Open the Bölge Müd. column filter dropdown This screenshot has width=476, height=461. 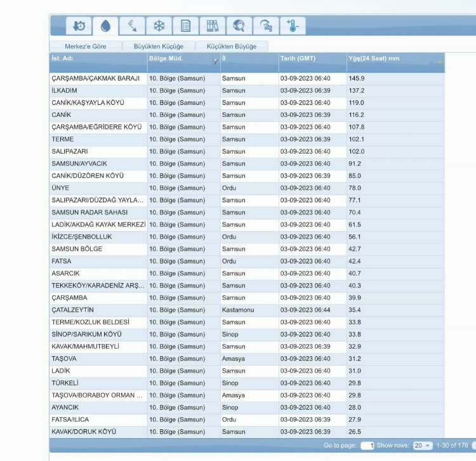[x=215, y=62]
